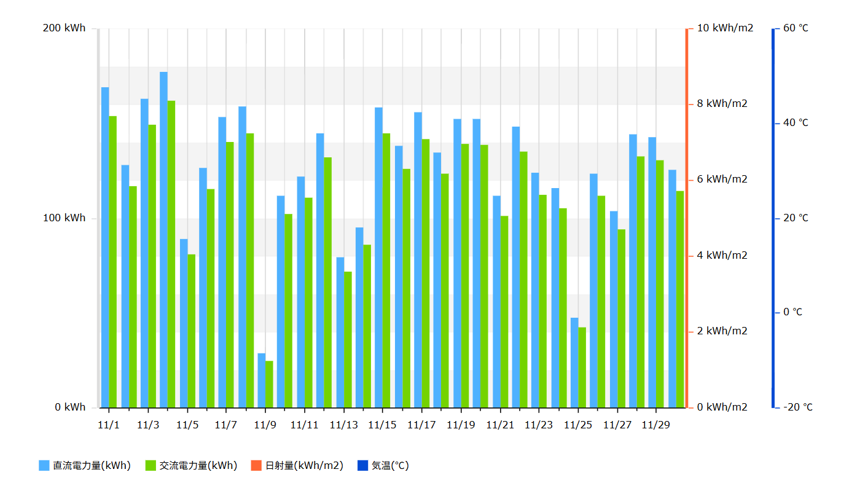Click the green bar for 11/15
This screenshot has height=480, width=868.
pos(386,270)
